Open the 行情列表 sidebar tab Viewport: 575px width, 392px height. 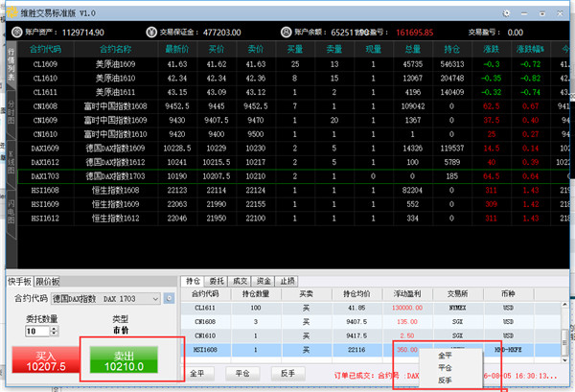click(11, 65)
